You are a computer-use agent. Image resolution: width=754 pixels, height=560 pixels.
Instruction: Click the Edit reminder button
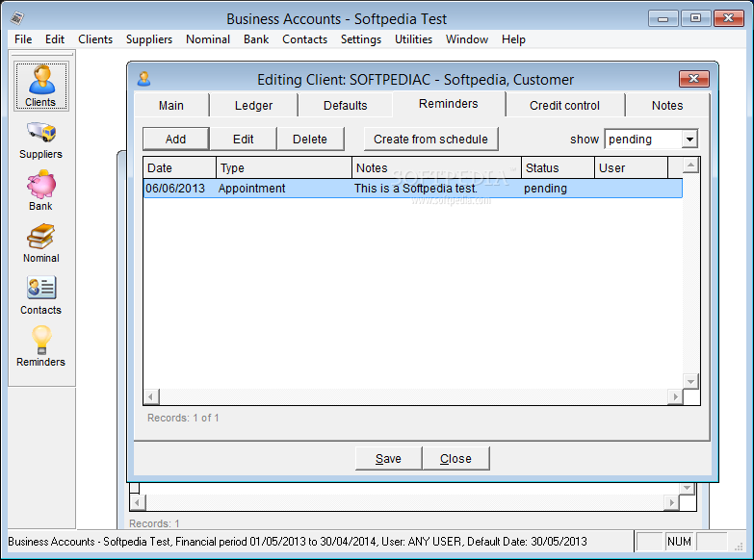point(243,139)
